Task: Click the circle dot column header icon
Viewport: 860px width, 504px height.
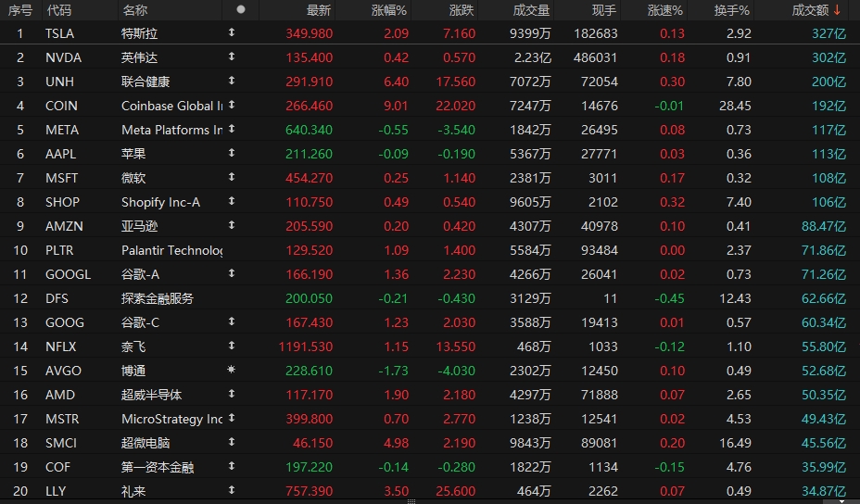Action: tap(240, 9)
